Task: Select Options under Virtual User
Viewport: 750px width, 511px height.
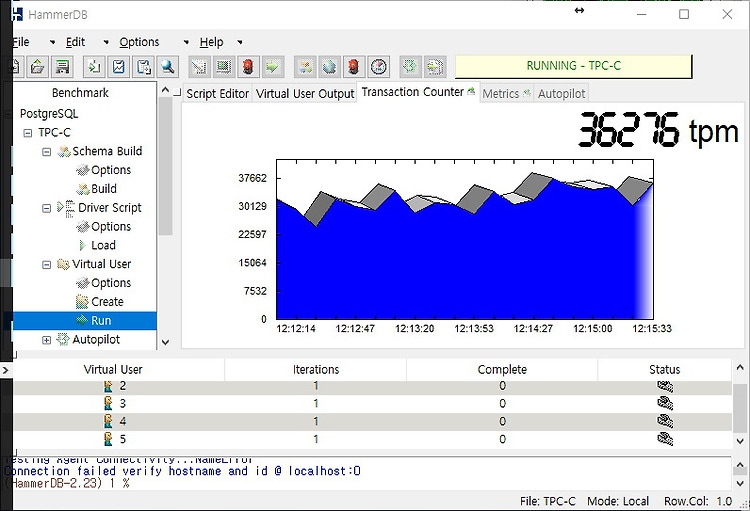Action: coord(111,283)
